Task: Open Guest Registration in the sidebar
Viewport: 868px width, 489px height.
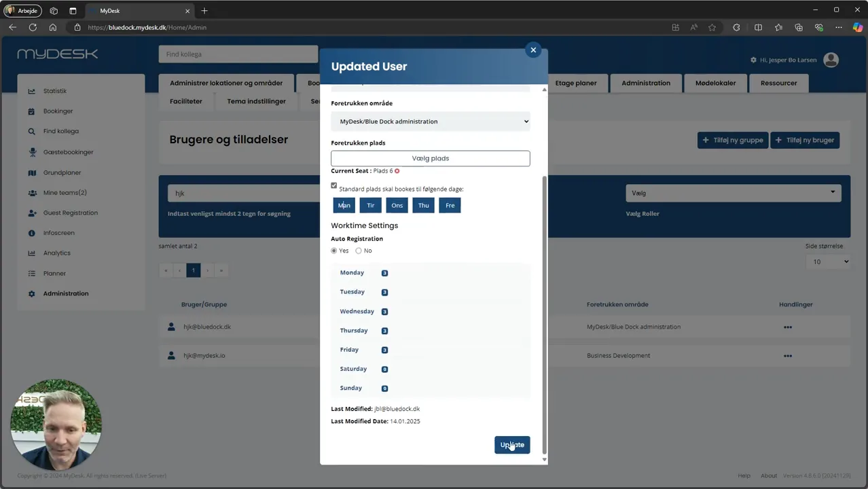Action: tap(71, 213)
